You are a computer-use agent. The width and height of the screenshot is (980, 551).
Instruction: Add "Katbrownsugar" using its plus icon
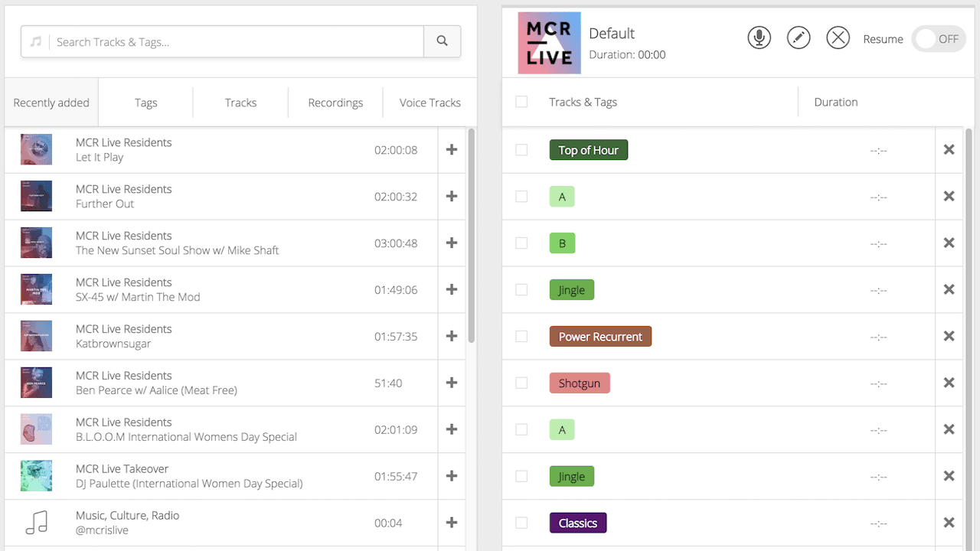[451, 336]
